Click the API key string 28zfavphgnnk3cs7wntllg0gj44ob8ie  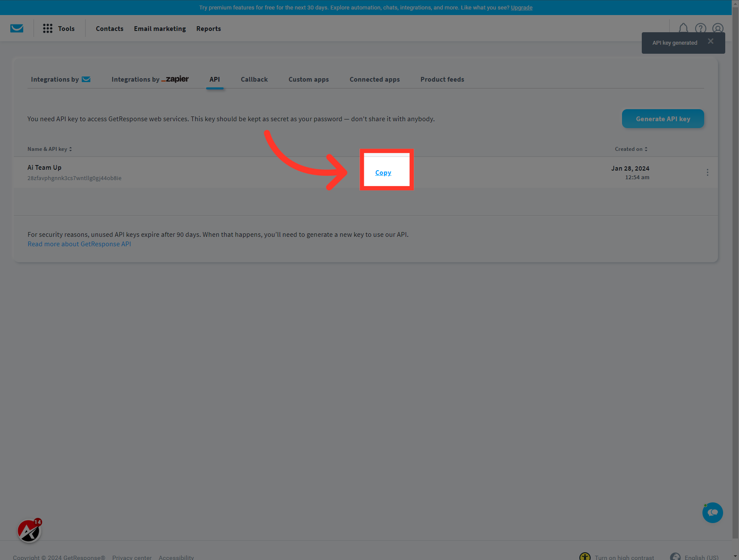(x=74, y=178)
